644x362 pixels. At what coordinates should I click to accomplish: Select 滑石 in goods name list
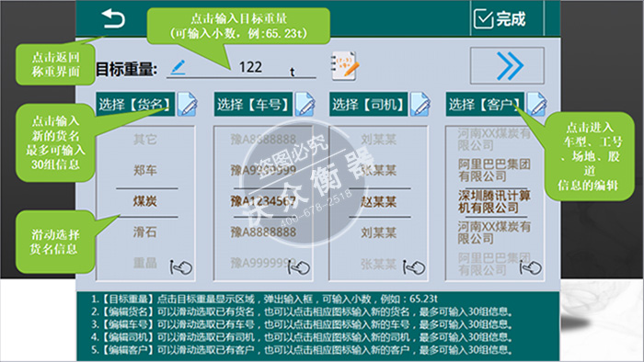pos(145,232)
